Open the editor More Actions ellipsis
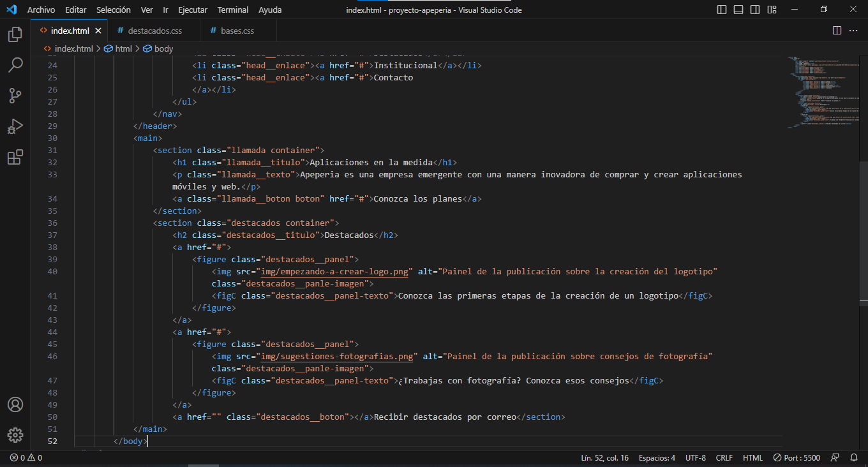This screenshot has height=467, width=868. [855, 31]
